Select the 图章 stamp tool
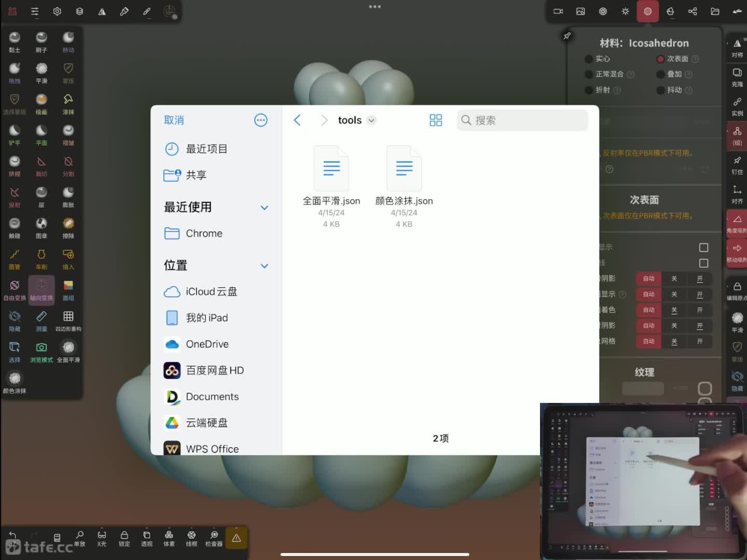 point(41,228)
